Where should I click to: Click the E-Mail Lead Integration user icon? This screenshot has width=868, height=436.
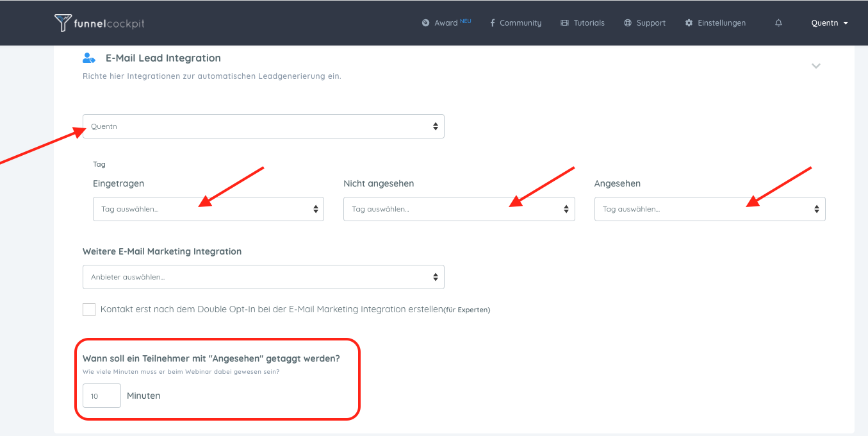click(89, 58)
